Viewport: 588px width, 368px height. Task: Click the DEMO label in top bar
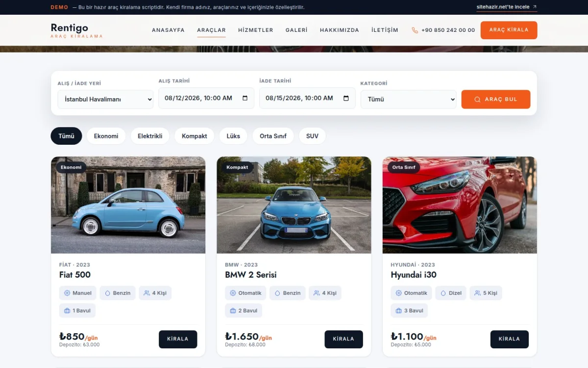click(x=59, y=7)
